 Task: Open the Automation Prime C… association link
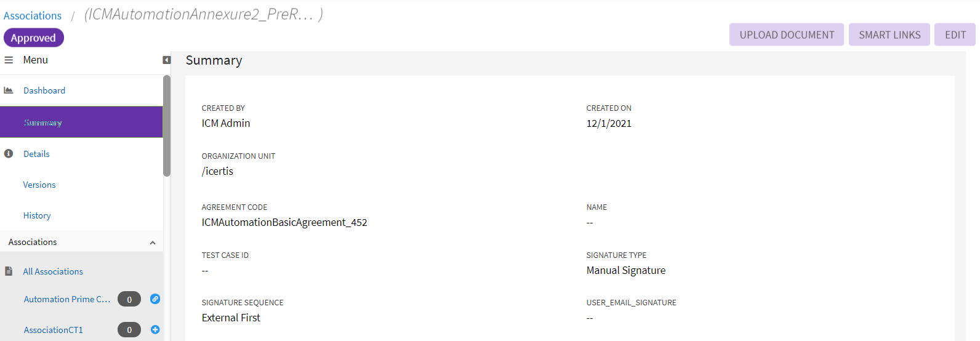tap(66, 299)
